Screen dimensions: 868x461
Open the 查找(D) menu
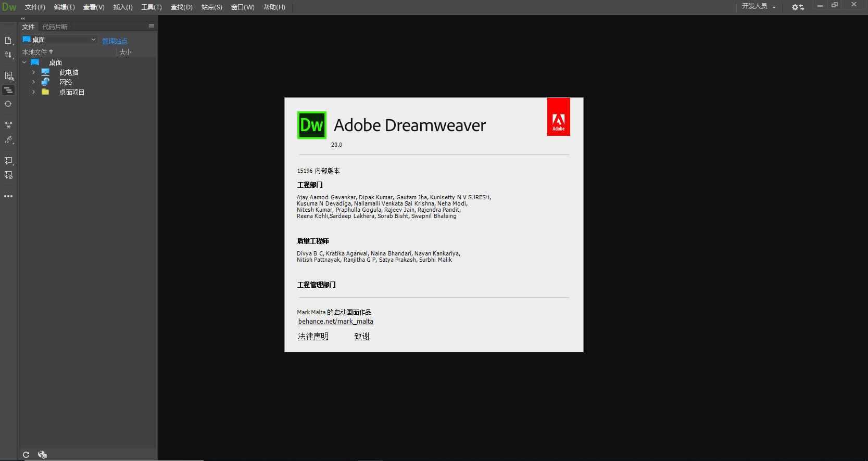coord(182,7)
